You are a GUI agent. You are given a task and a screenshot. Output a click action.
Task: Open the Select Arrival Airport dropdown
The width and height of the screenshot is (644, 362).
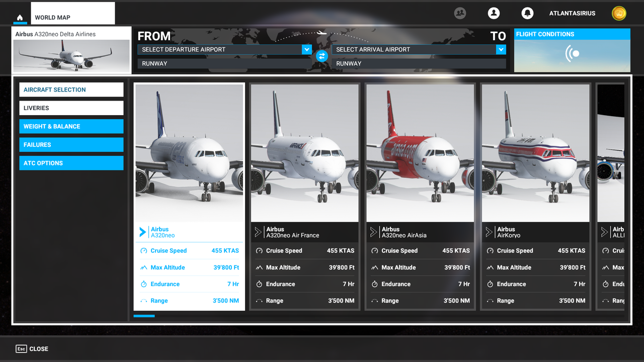[x=419, y=49]
